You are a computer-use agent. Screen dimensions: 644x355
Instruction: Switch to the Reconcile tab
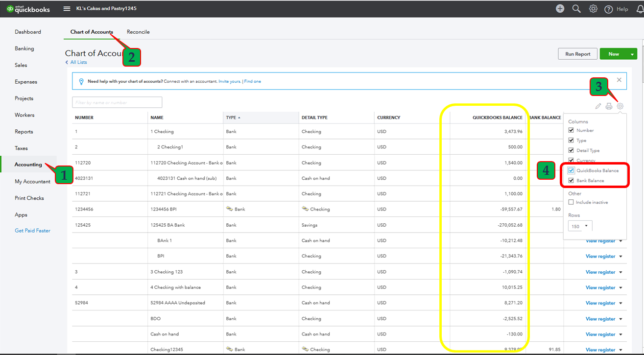[138, 32]
